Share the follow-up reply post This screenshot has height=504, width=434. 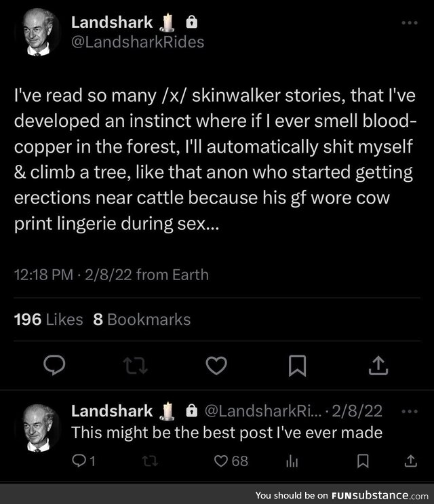tap(410, 461)
